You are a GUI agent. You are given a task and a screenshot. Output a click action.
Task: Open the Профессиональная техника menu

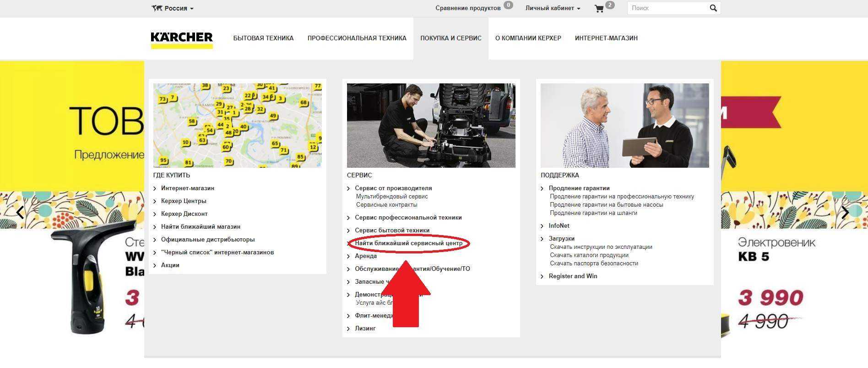tap(357, 38)
